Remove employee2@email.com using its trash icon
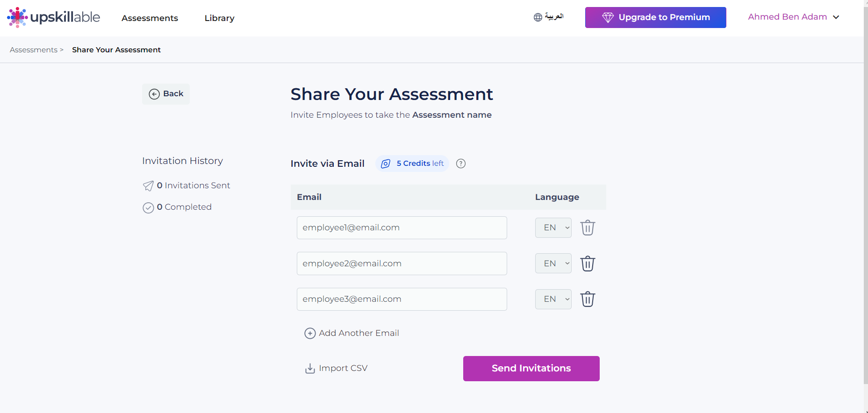This screenshot has height=413, width=868. (x=588, y=263)
